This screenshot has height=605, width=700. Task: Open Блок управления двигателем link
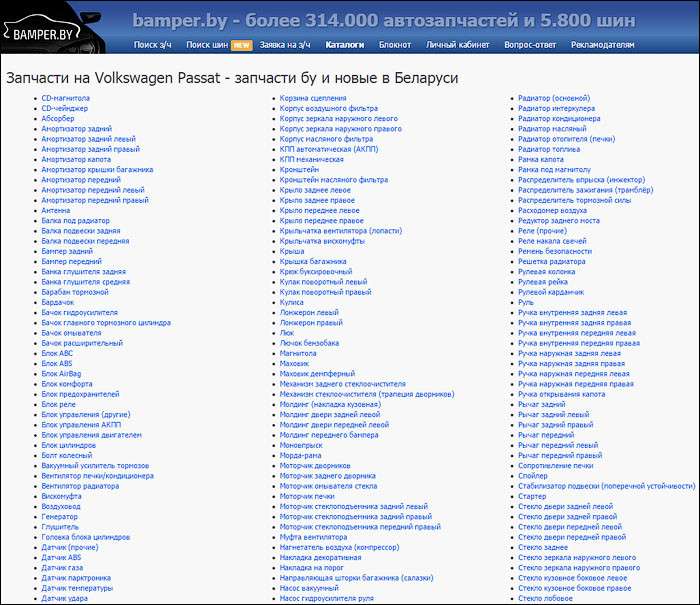(x=91, y=435)
